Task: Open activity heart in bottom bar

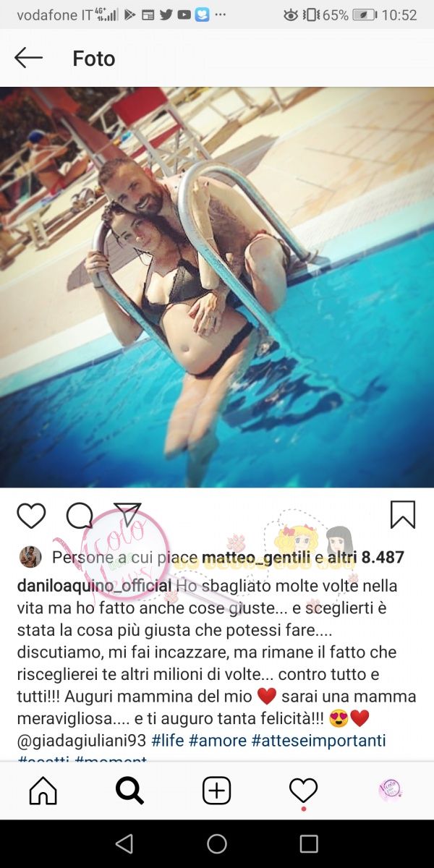Action: coord(304,791)
